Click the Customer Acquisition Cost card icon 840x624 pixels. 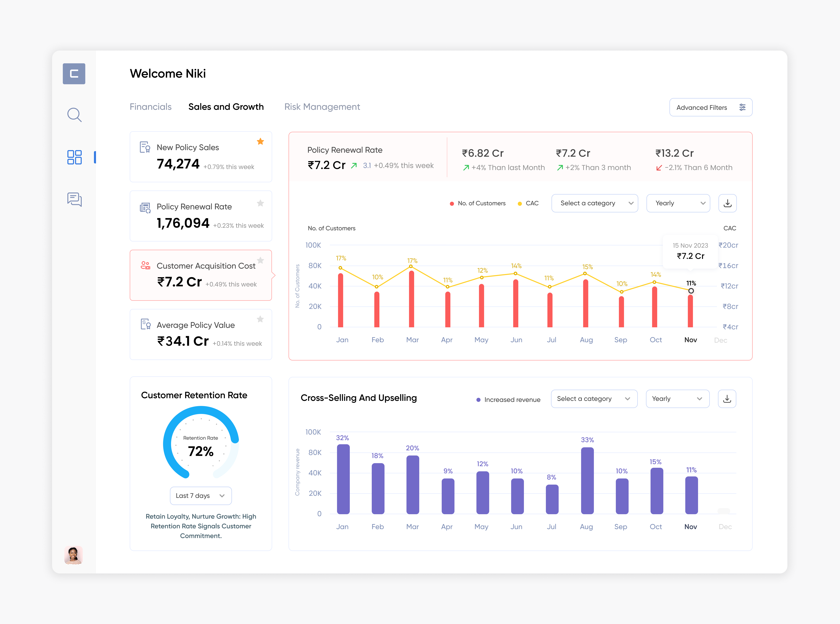145,266
